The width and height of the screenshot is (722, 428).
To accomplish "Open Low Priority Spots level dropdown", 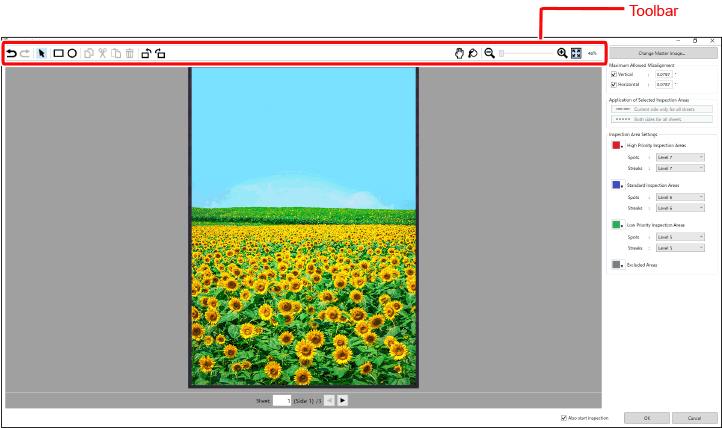I will [680, 236].
